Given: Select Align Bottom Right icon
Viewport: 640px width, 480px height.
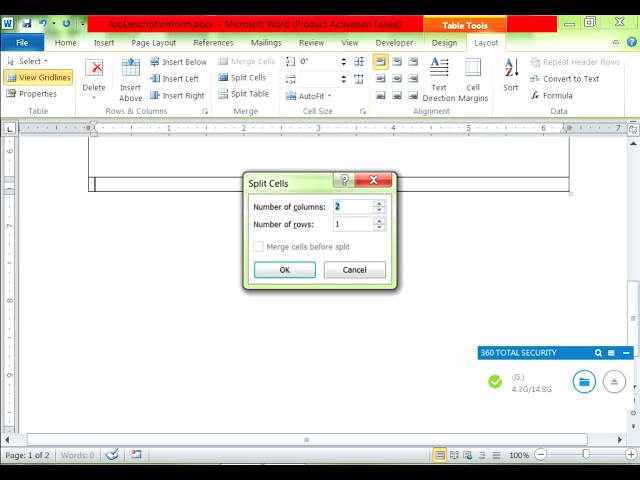Looking at the screenshot, I should tap(413, 95).
